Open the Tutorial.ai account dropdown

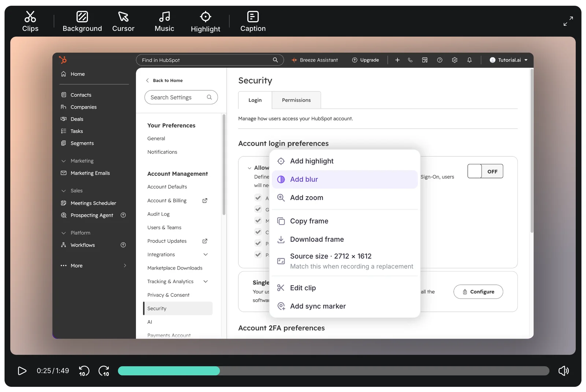click(509, 60)
